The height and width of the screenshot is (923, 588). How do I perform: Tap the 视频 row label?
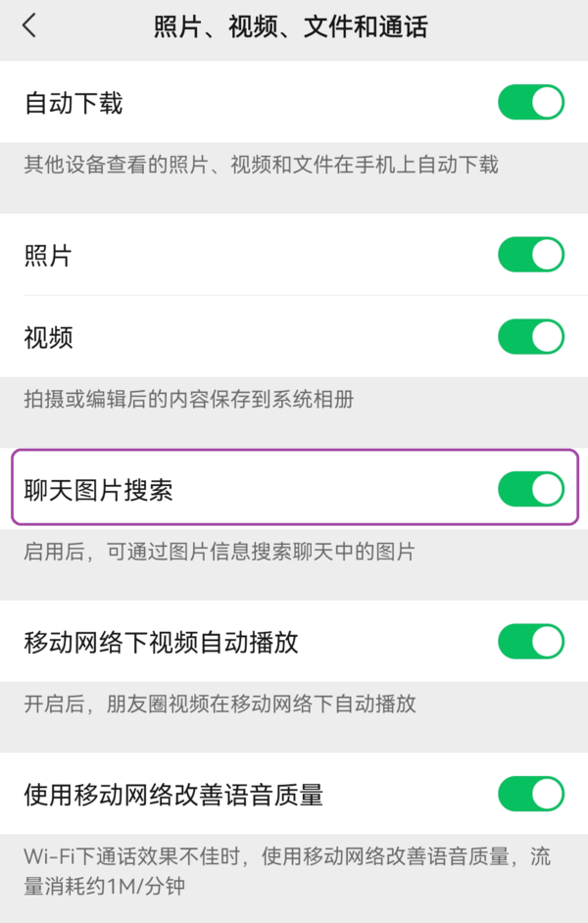48,338
